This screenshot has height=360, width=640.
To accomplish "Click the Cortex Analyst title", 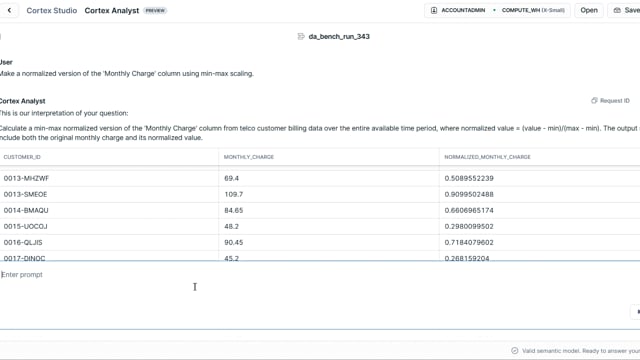I will 112,11.
